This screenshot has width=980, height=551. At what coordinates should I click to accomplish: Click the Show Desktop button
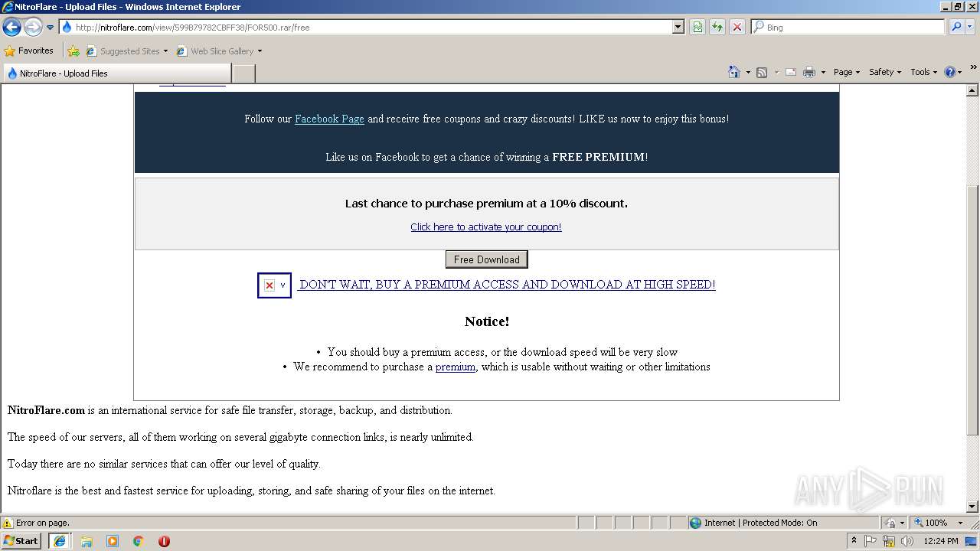[972, 541]
